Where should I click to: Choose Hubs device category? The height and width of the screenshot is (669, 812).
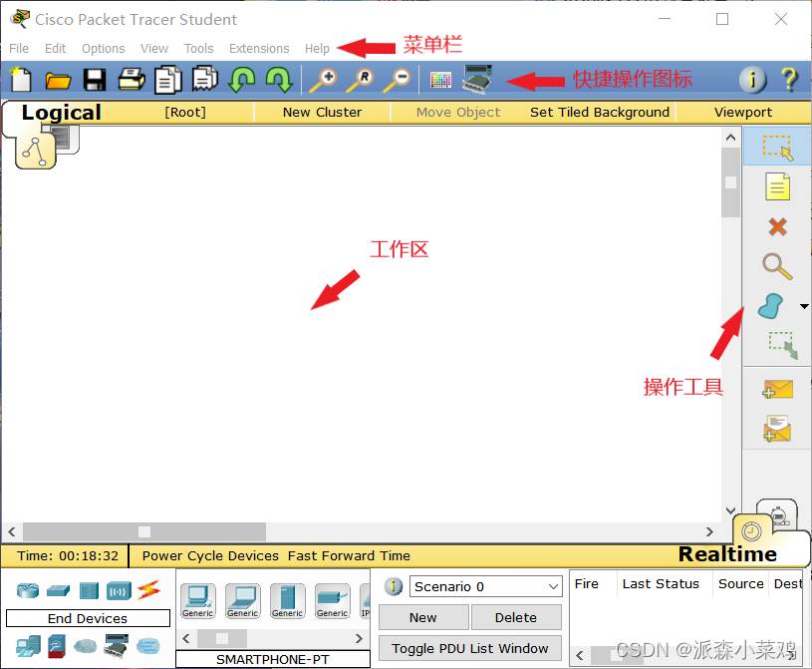pos(89,591)
